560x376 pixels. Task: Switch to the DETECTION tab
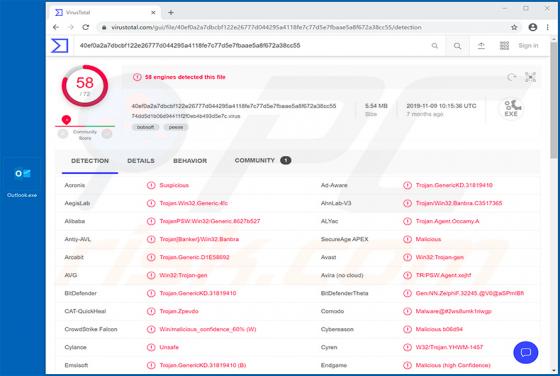(x=90, y=161)
